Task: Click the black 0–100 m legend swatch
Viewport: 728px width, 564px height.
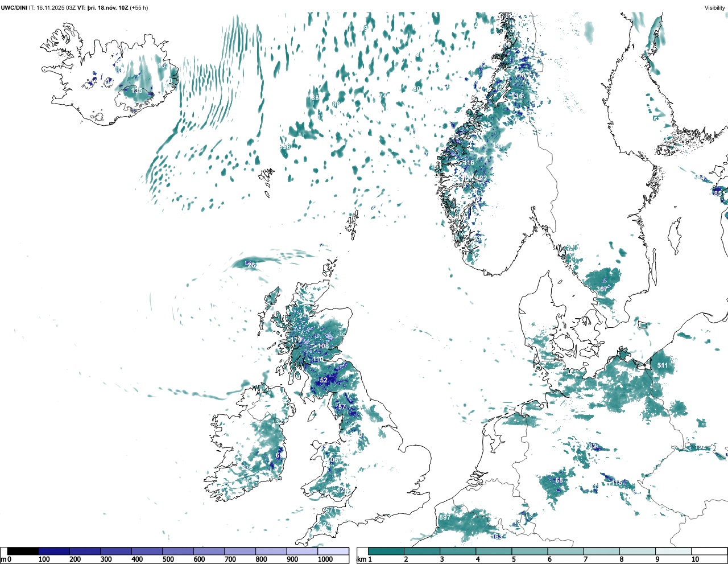Action: coord(23,551)
